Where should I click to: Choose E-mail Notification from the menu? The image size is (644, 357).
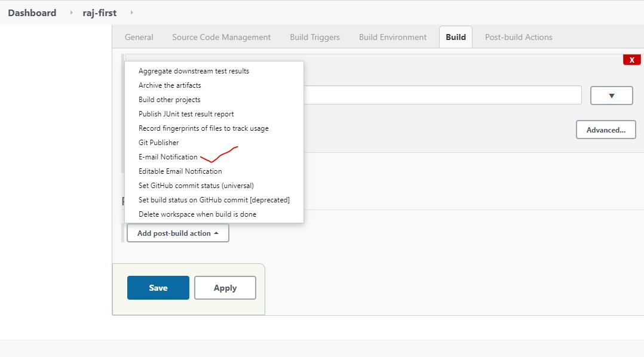[x=168, y=157]
